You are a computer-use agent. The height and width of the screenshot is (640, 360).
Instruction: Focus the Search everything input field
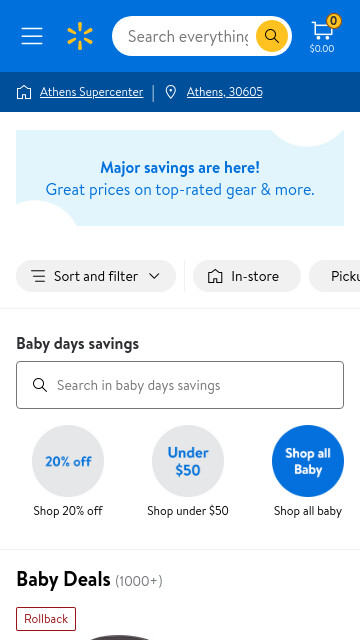(188, 36)
